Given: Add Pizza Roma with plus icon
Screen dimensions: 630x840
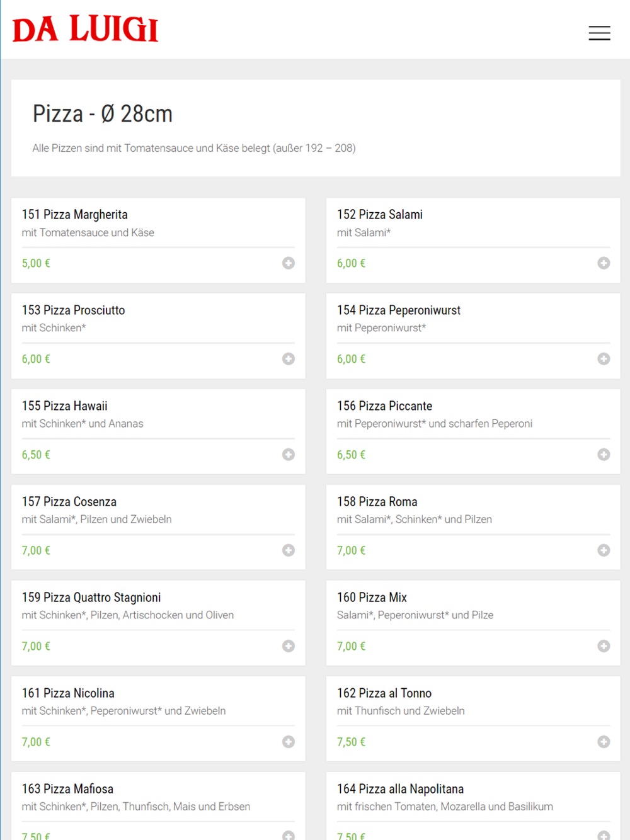Looking at the screenshot, I should tap(604, 550).
